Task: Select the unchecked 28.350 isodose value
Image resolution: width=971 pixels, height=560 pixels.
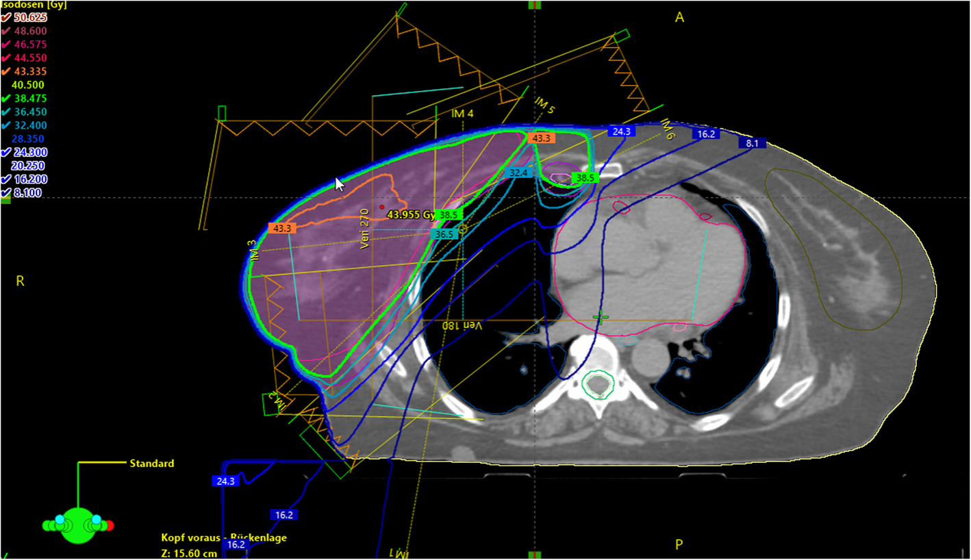Action: tap(29, 139)
